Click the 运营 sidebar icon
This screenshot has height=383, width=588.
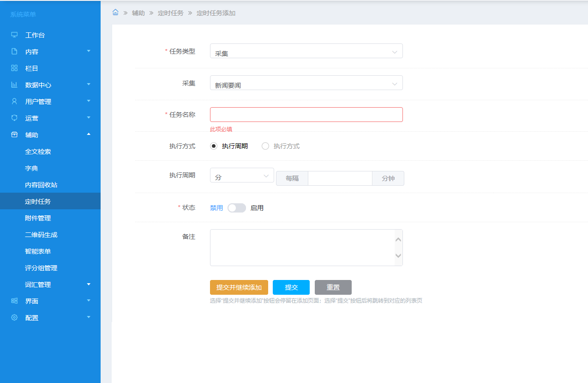pos(14,118)
